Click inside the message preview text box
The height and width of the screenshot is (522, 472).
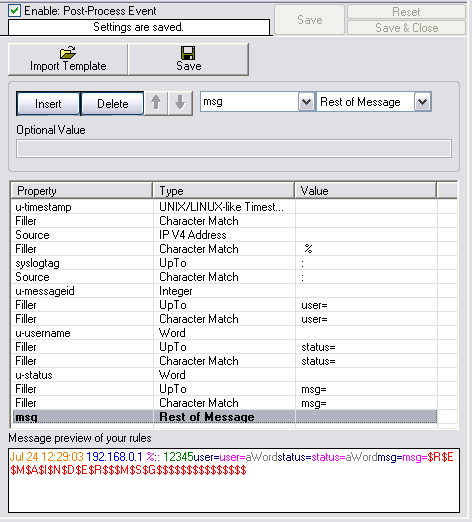click(x=234, y=480)
